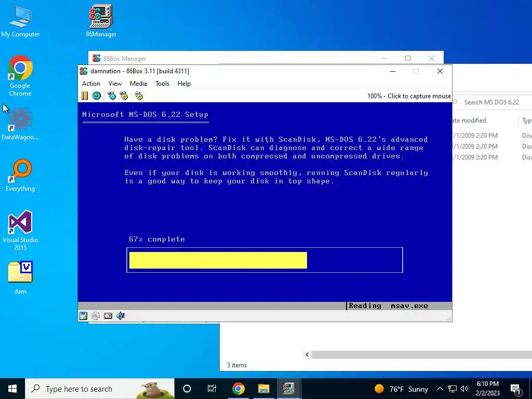The image size is (532, 399).
Task: Click the MS-DOS setup progress bar
Action: pyautogui.click(x=264, y=260)
